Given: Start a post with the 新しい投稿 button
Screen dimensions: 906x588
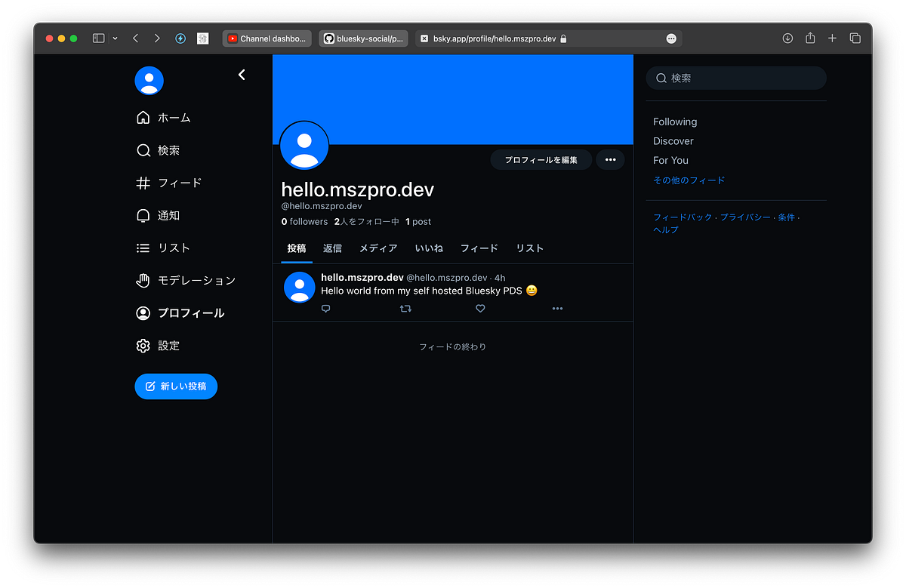Looking at the screenshot, I should 176,386.
